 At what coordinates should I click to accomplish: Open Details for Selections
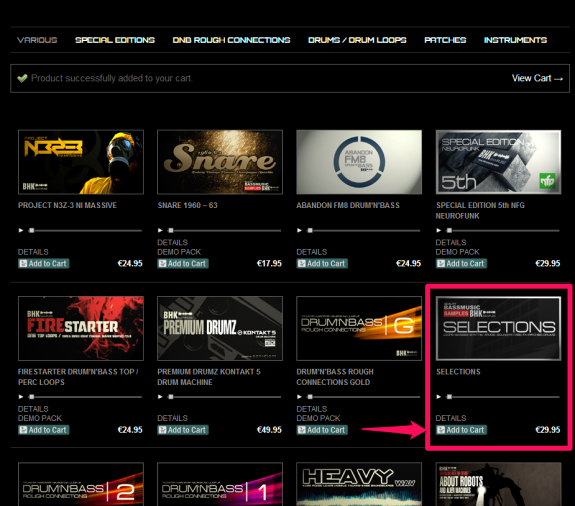pos(451,418)
